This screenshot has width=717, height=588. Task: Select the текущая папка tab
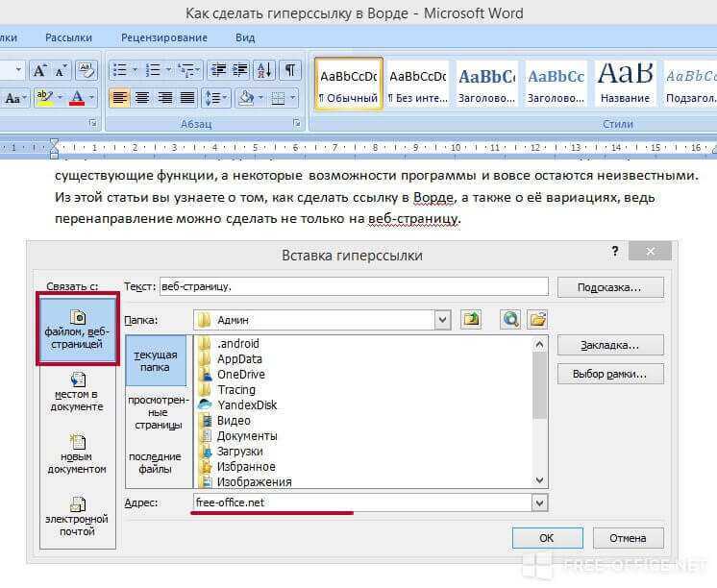pyautogui.click(x=156, y=360)
